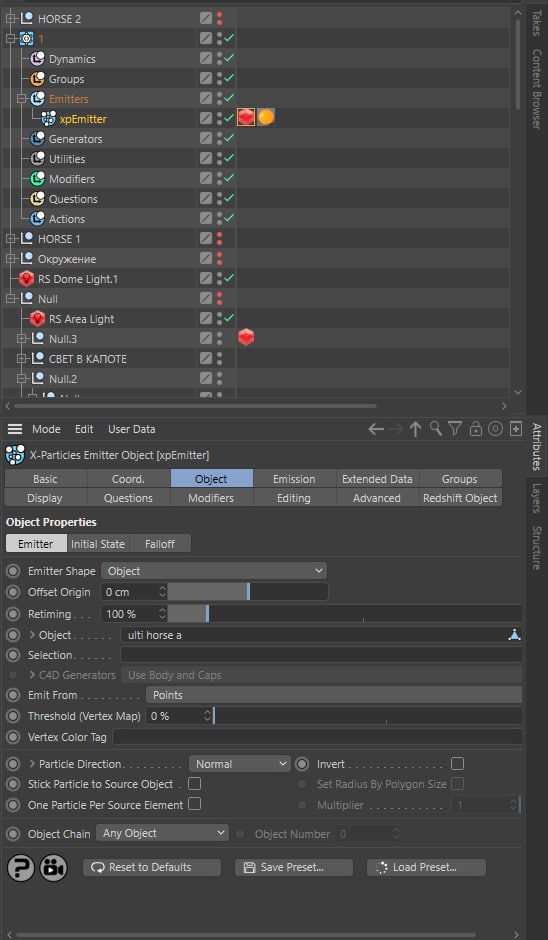Toggle HORSE 2 visibility dots
548x940 pixels.
219,19
